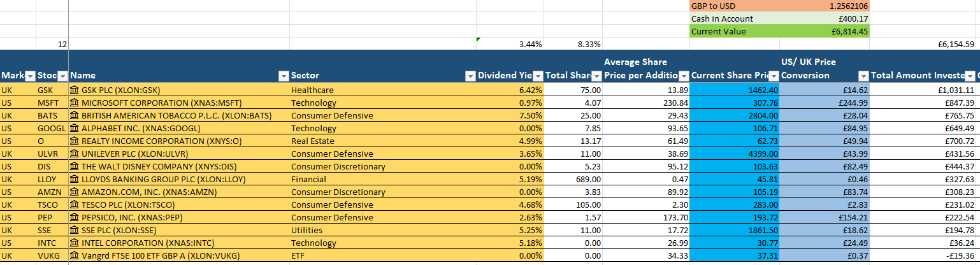This screenshot has width=980, height=265.
Task: Open the Current Share Price filter dropdown
Action: [774, 76]
